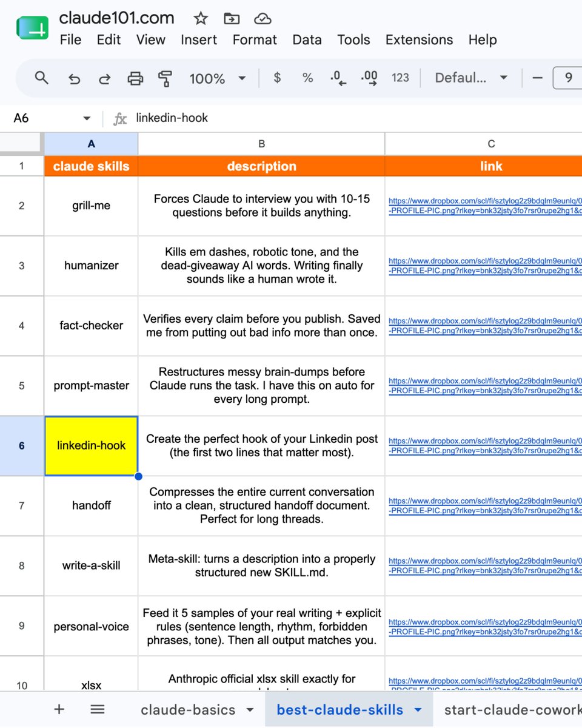This screenshot has width=582, height=728.
Task: Select the personal-voice cell
Action: click(91, 626)
